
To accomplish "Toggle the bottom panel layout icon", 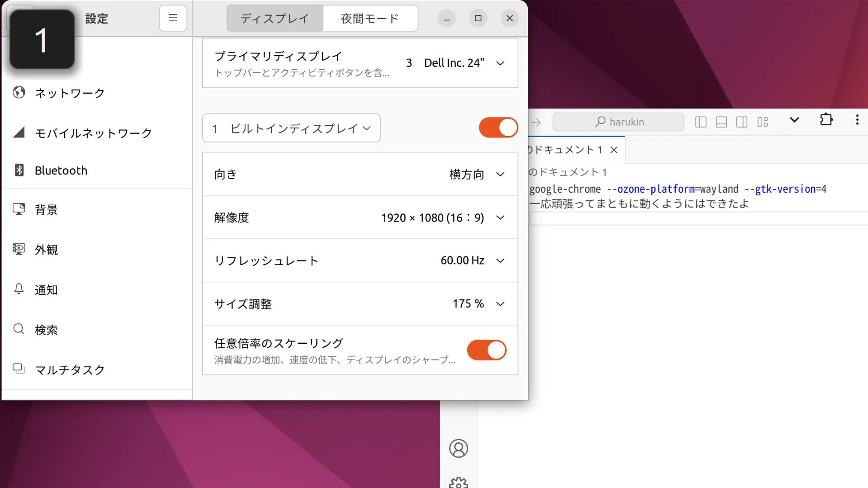I will pyautogui.click(x=721, y=122).
